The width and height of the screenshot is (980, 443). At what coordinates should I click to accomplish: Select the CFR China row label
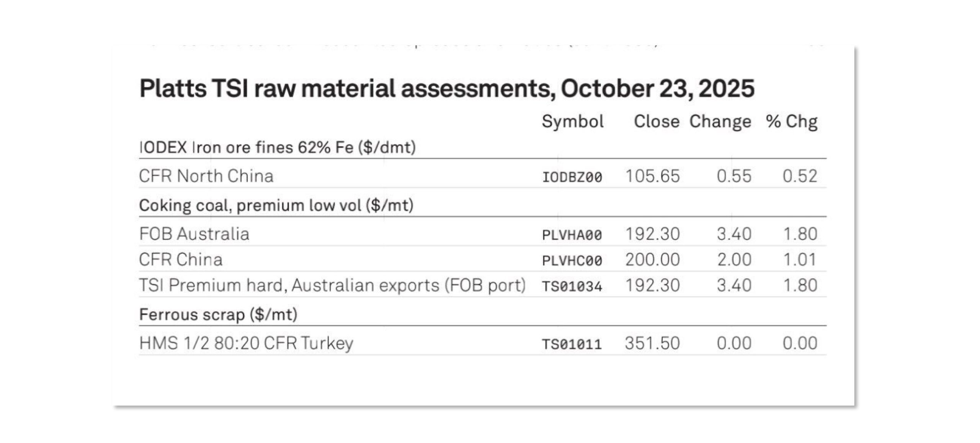181,260
